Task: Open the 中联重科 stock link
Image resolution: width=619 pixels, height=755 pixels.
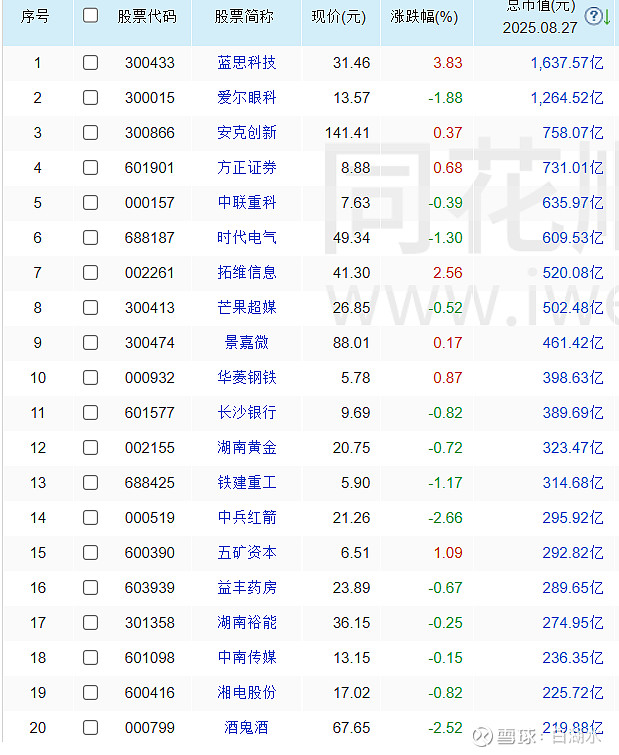Action: [x=246, y=203]
